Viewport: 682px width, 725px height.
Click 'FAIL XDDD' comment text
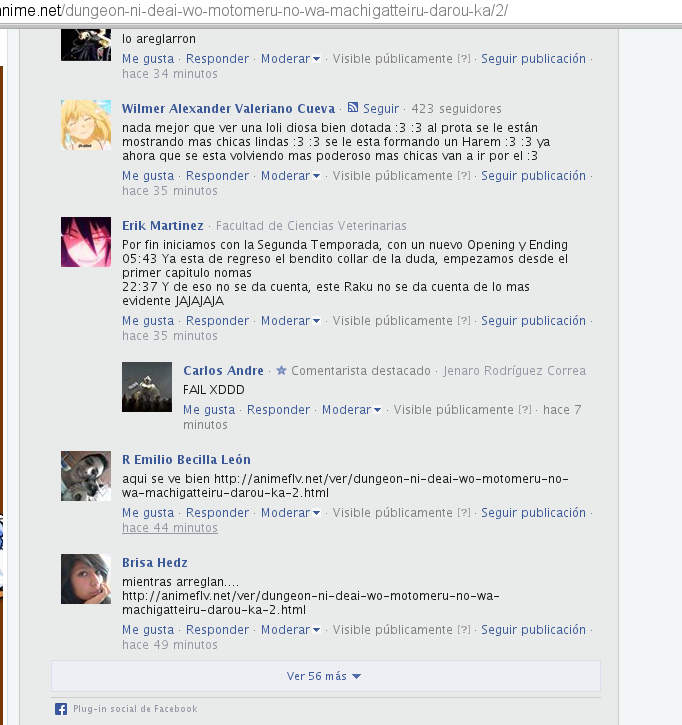point(214,390)
